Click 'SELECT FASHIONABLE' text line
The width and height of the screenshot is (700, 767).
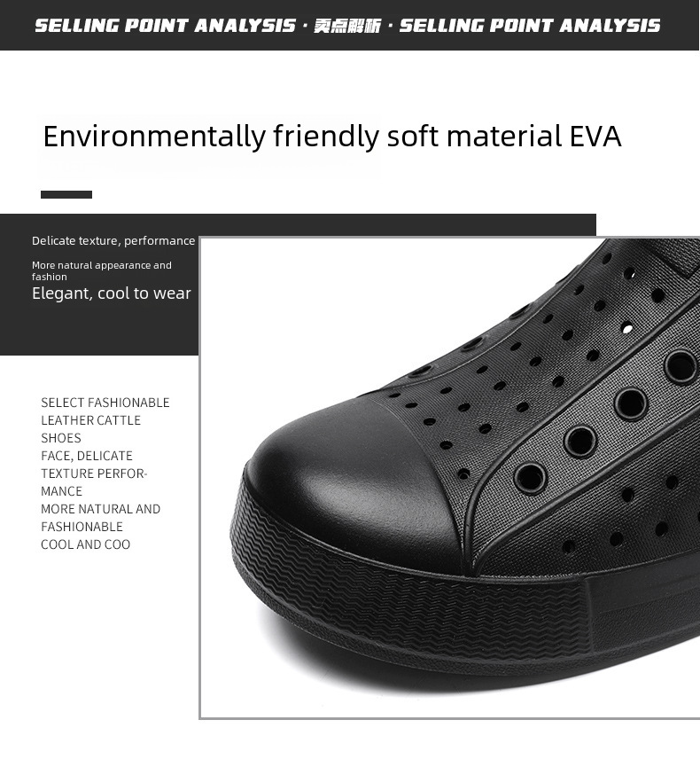pos(105,403)
